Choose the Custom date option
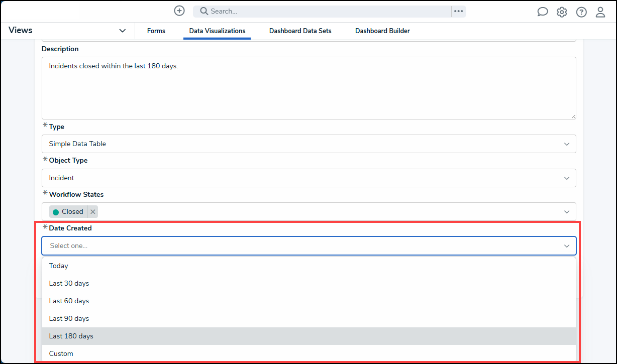This screenshot has height=364, width=617. pos(308,353)
